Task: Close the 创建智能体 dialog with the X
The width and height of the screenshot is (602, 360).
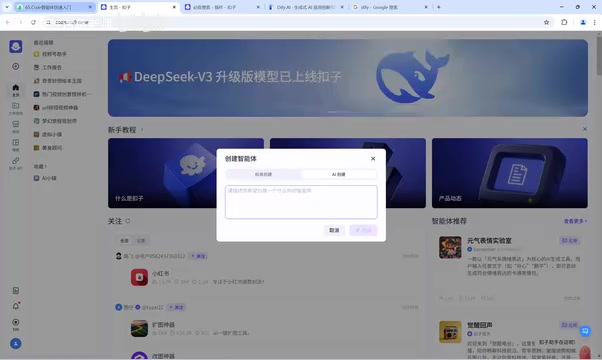Action: point(373,159)
